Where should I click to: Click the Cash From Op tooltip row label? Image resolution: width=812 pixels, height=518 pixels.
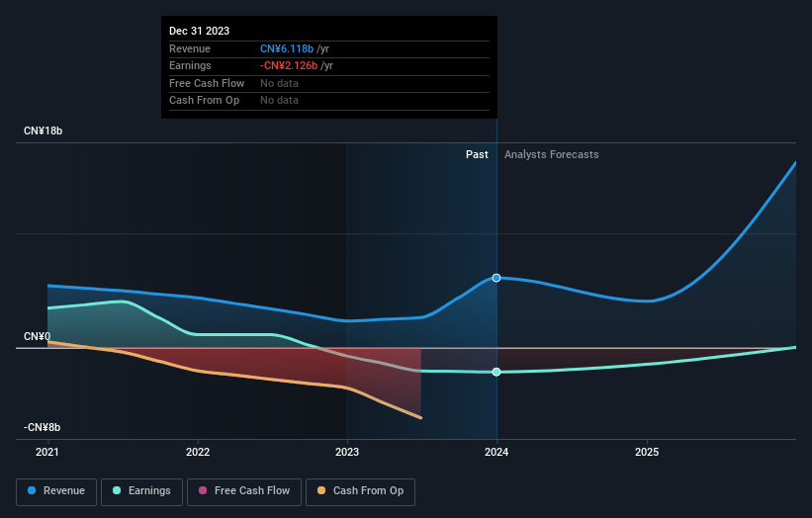coord(205,101)
